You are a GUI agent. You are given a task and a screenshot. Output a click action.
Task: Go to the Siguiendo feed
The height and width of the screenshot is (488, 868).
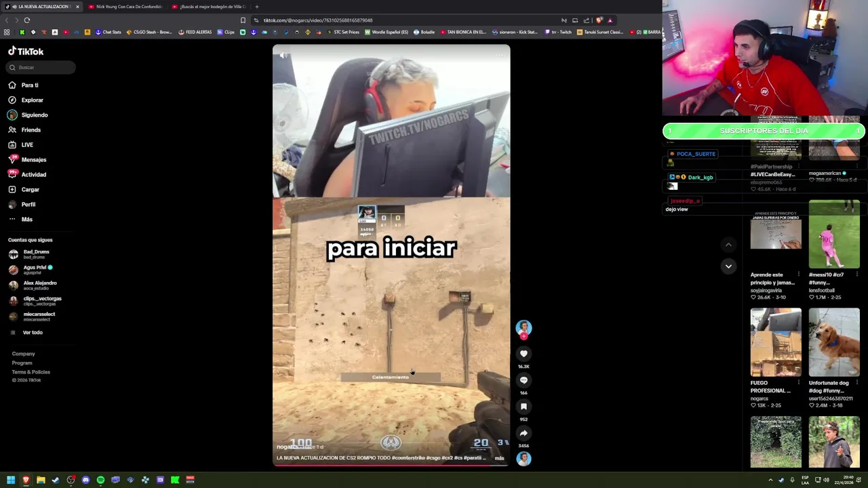(x=28, y=115)
